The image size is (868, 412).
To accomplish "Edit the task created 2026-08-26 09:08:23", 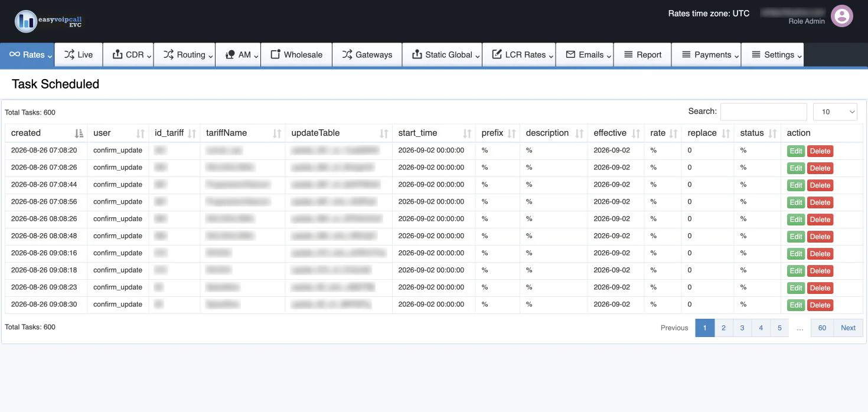I will pyautogui.click(x=796, y=288).
